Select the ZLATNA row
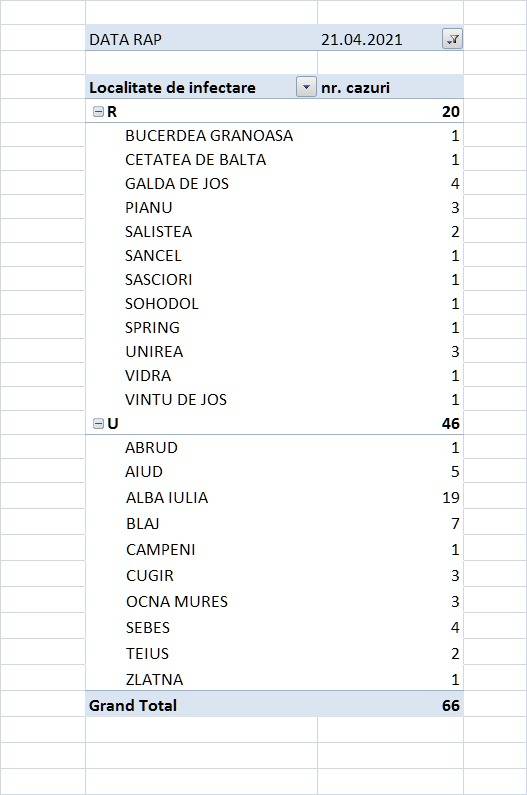 274,679
